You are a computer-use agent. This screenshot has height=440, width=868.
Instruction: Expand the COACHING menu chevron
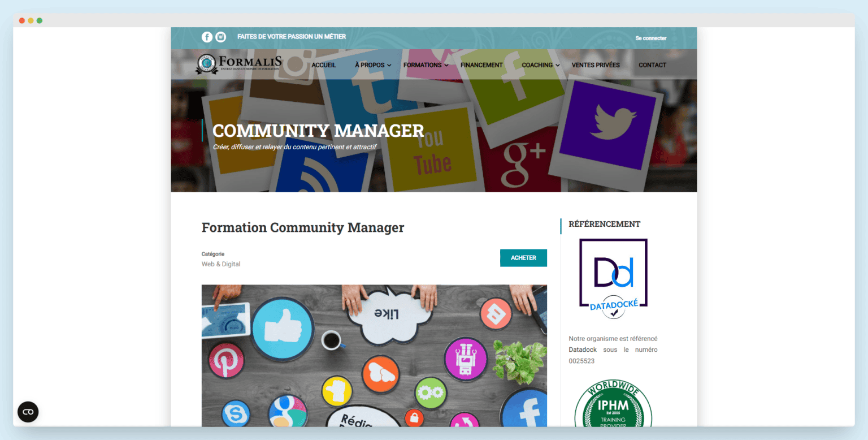[558, 64]
